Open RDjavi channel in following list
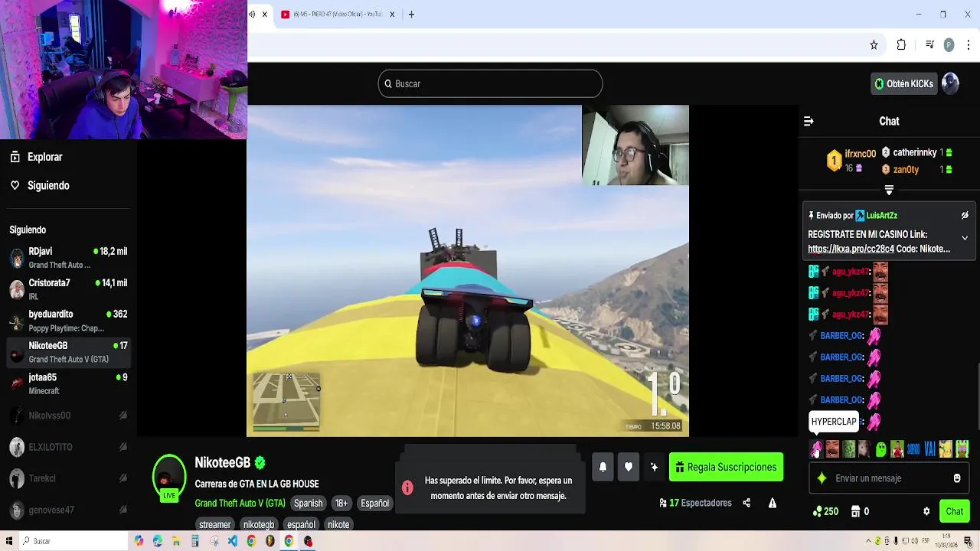Viewport: 980px width, 551px height. coord(68,258)
